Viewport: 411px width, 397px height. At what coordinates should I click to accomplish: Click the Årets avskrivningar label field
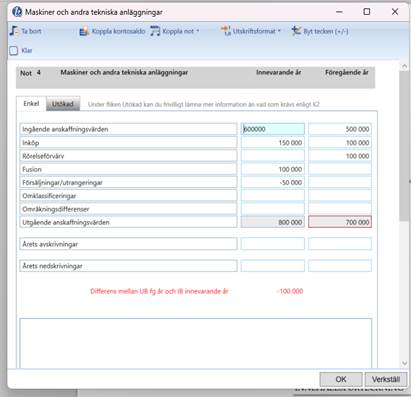click(x=128, y=244)
